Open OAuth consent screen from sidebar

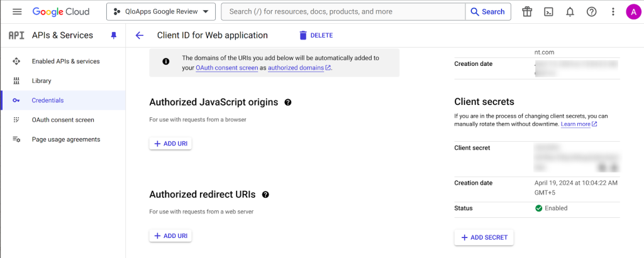point(63,120)
